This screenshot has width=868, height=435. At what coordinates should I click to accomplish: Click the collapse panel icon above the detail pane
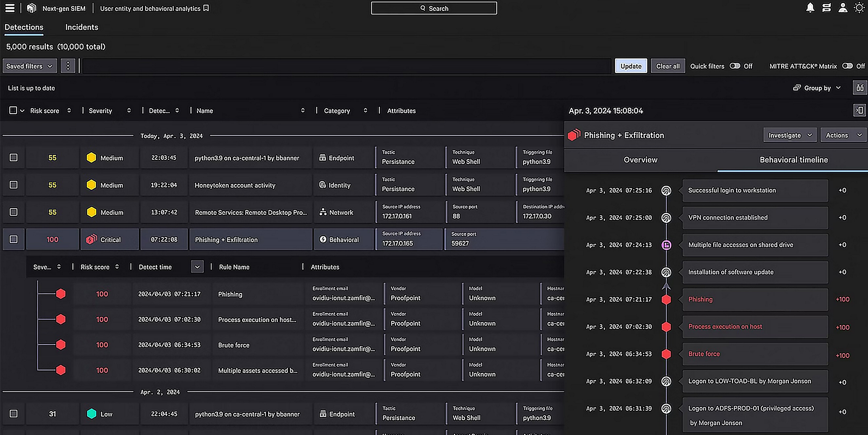click(860, 110)
